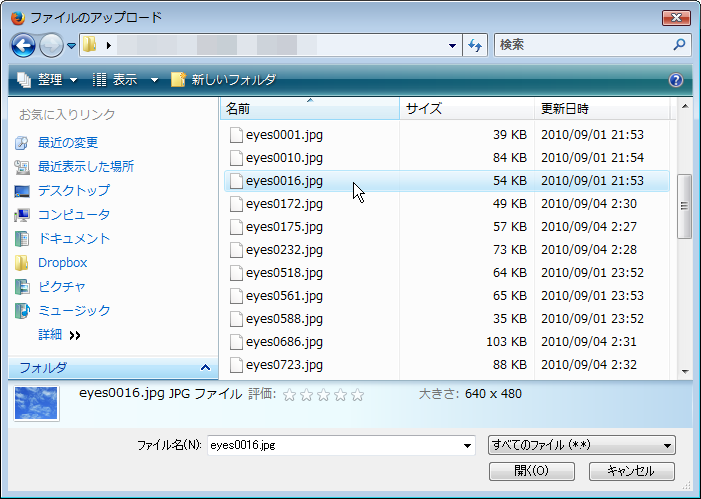The image size is (701, 499).
Task: Open the address bar history dropdown
Action: click(452, 45)
